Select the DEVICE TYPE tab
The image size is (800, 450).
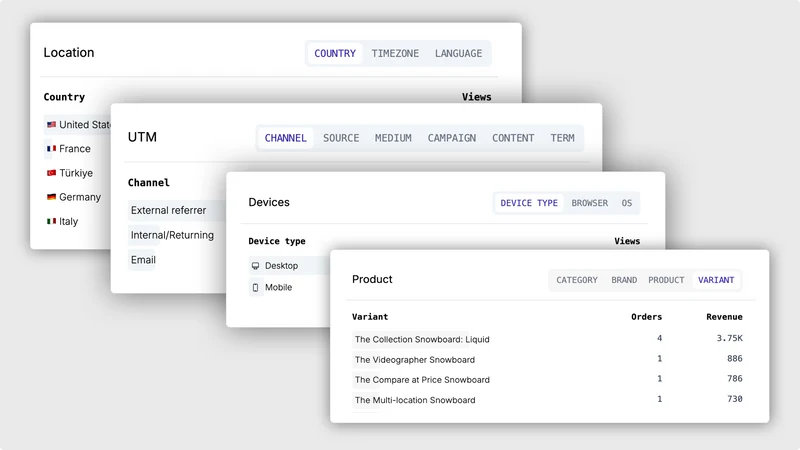coord(529,203)
